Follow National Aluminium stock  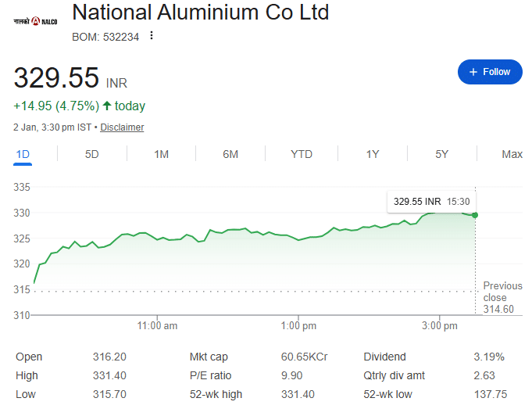point(490,72)
